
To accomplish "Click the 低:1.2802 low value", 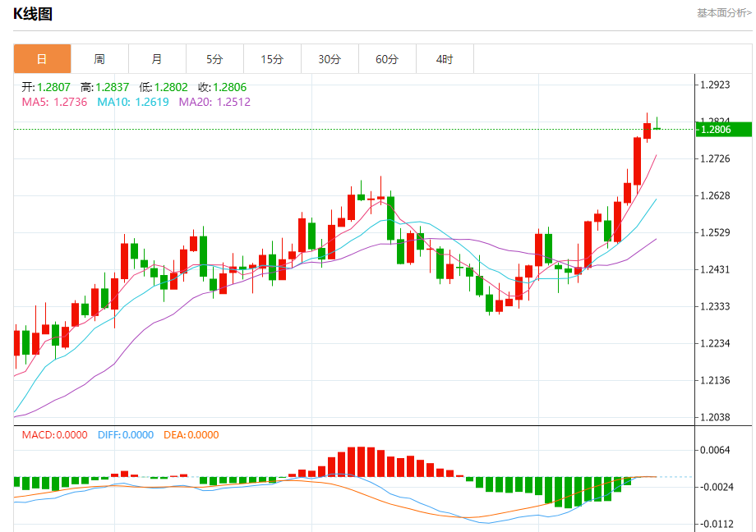I will tap(164, 87).
